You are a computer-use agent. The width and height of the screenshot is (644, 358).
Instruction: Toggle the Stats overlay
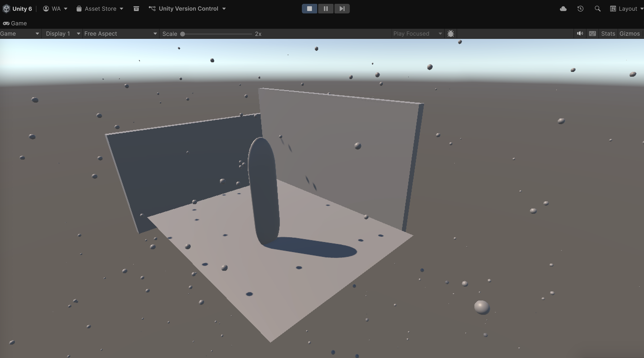coord(608,34)
